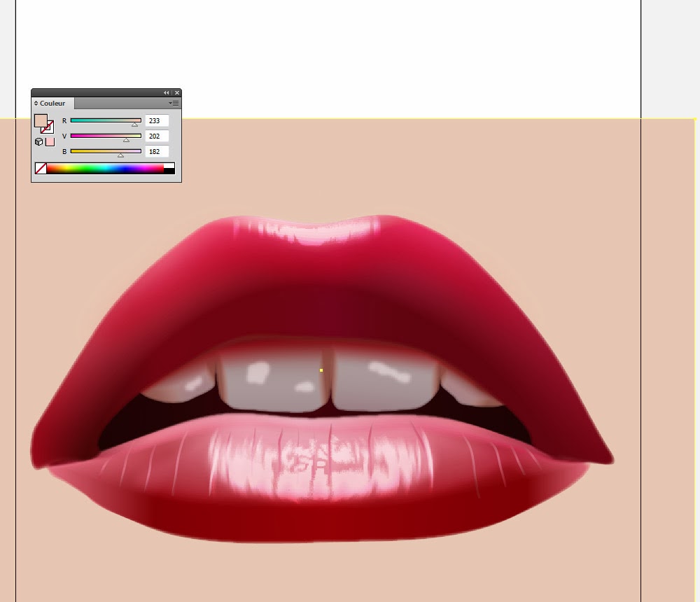Screen dimensions: 700x602
Task: Click the pink web-safe color swatch
Action: click(x=50, y=142)
